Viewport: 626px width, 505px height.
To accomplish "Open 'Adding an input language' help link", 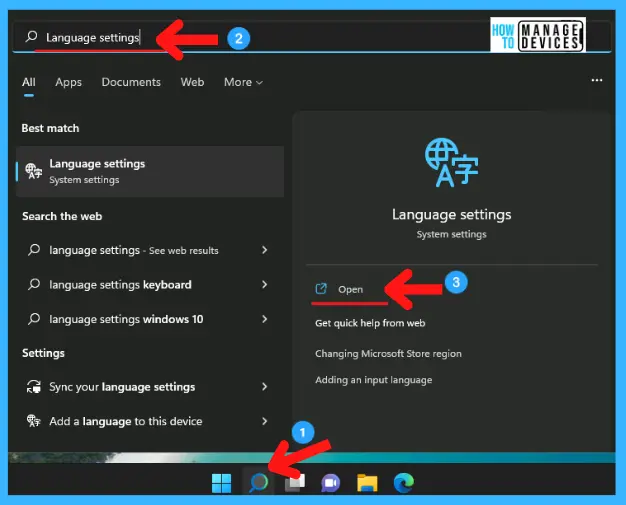I will pos(373,380).
